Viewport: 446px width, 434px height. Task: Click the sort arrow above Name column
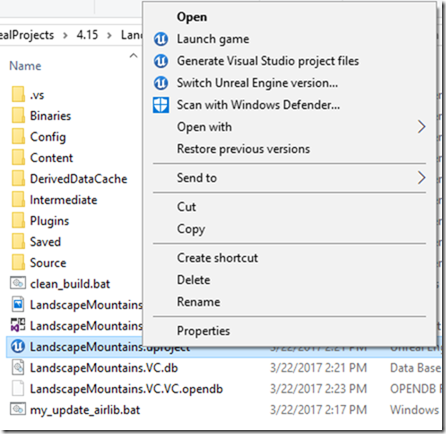[x=133, y=55]
